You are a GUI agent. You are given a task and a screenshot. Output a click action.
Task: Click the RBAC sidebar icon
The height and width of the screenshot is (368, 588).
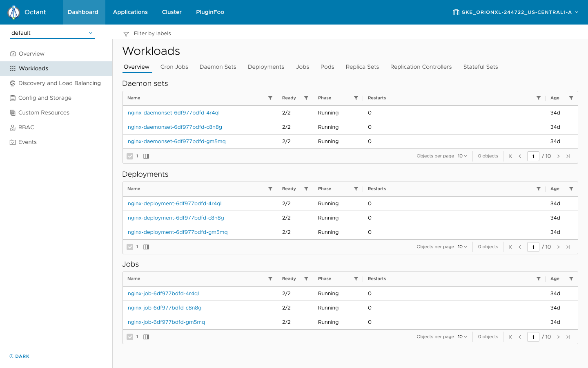[12, 127]
